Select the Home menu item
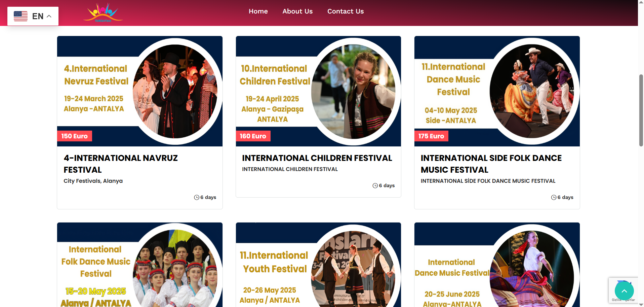 click(x=258, y=11)
